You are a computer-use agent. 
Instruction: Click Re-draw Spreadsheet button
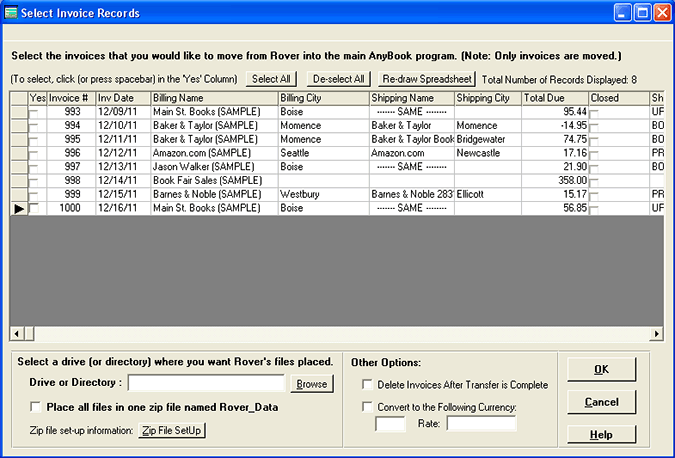[x=427, y=79]
